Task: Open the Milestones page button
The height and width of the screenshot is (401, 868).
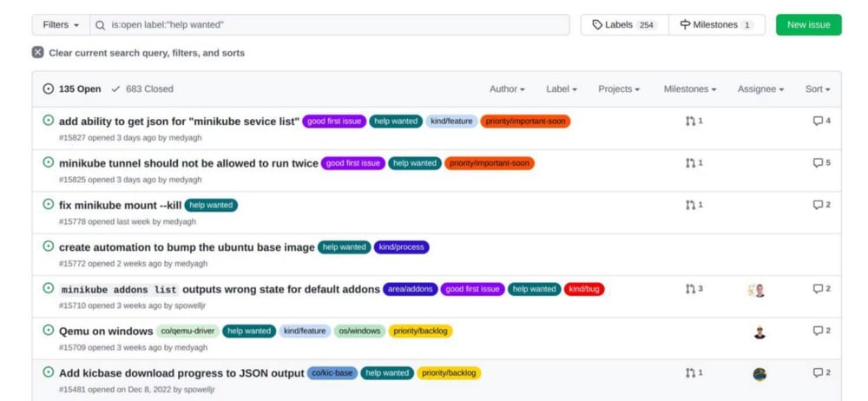Action: 717,25
